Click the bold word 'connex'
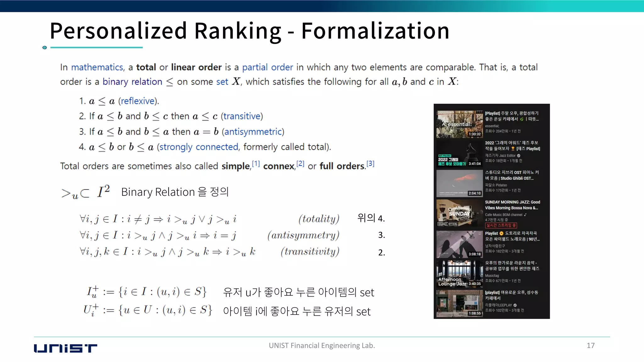The image size is (644, 362). pyautogui.click(x=279, y=166)
